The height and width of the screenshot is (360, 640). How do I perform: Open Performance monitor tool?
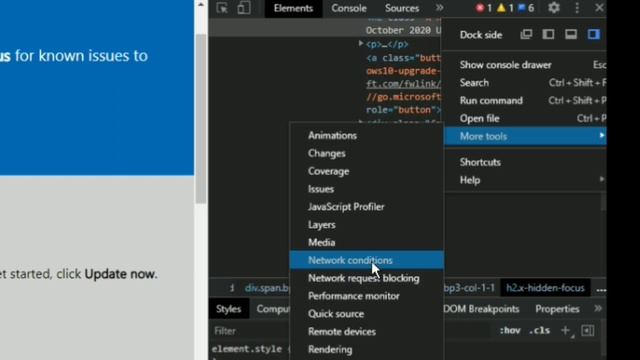click(x=366, y=296)
